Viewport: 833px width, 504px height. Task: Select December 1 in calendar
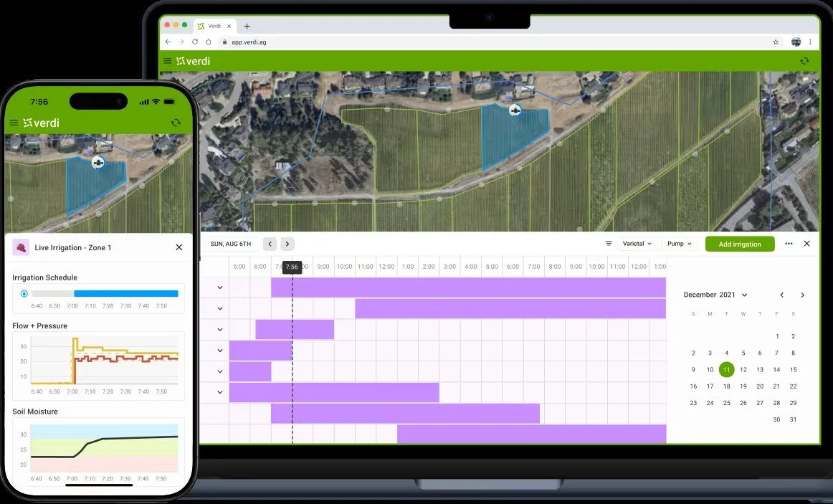click(x=776, y=336)
